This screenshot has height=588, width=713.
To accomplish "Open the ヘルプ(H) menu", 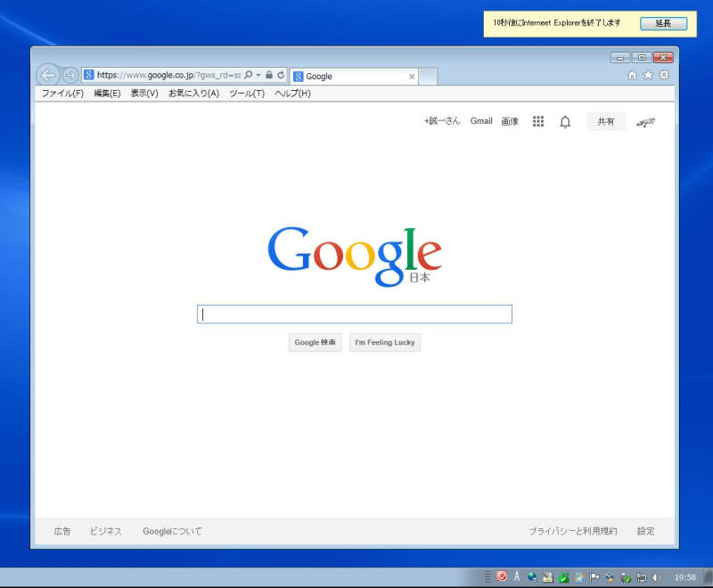I will 293,94.
